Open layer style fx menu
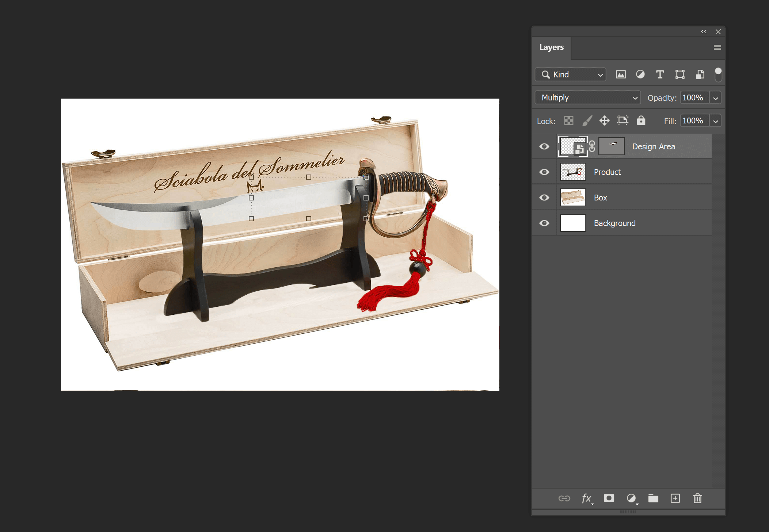This screenshot has height=532, width=769. click(587, 498)
